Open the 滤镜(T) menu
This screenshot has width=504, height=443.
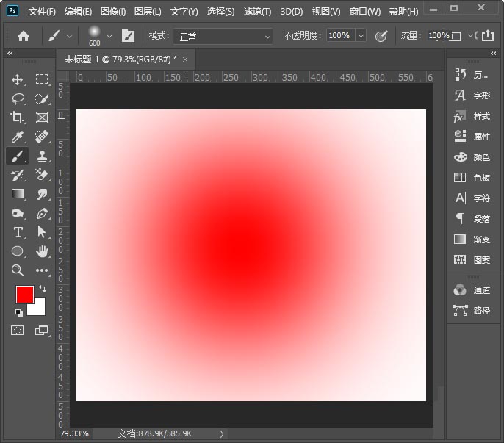click(256, 12)
